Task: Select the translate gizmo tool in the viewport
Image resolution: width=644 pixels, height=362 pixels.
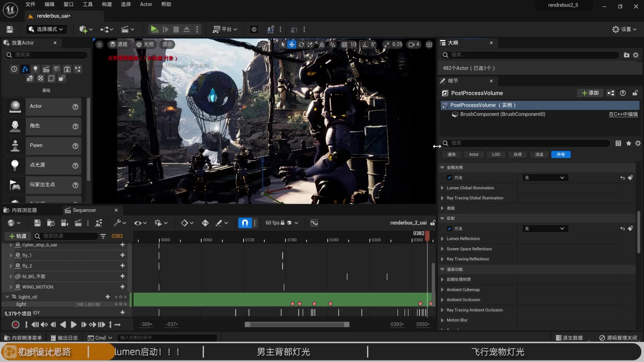Action: coord(292,45)
